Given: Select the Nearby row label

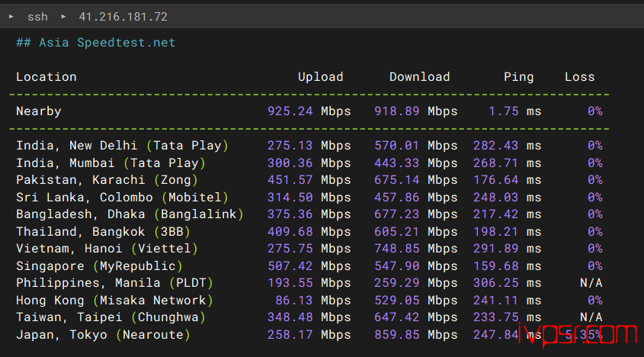Looking at the screenshot, I should coord(38,111).
